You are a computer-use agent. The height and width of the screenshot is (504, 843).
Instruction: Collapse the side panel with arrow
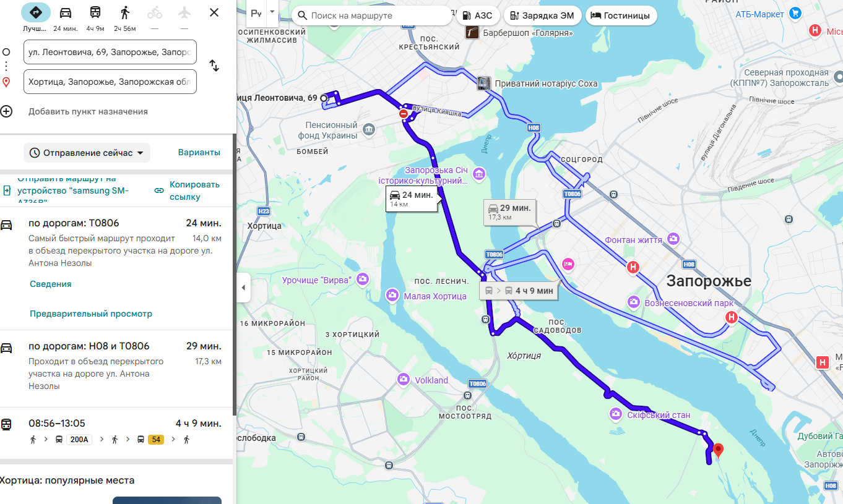tap(243, 288)
